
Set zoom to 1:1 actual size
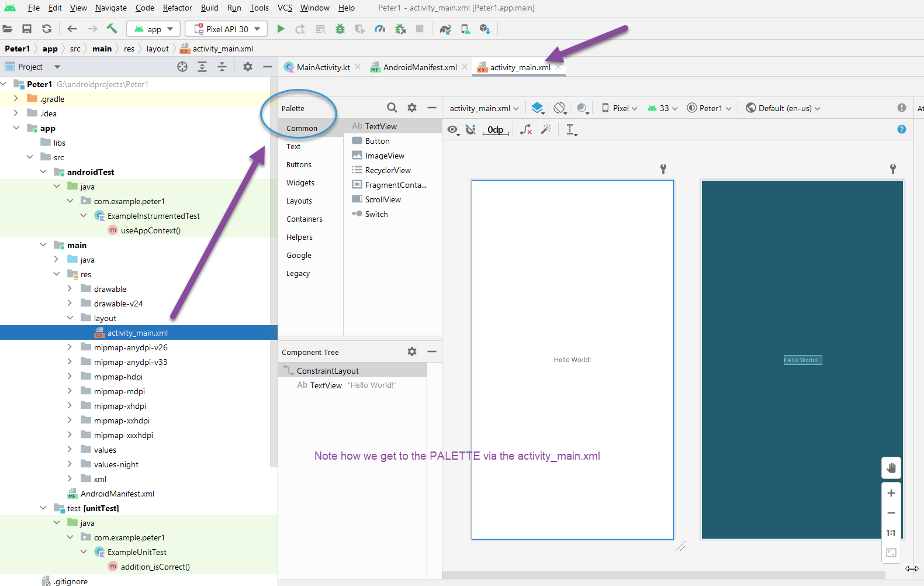click(891, 533)
